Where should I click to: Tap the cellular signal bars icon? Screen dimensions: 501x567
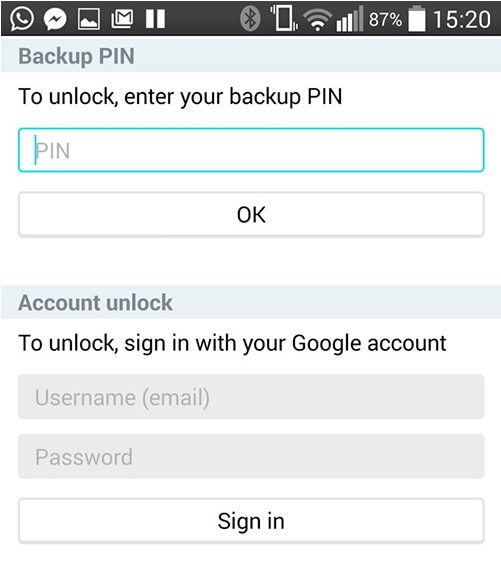pos(349,19)
